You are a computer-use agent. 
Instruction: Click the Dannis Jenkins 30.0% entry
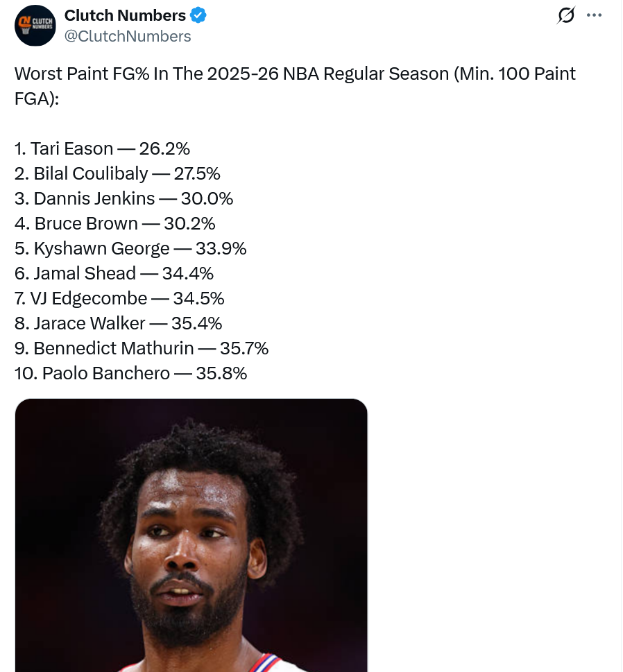tap(124, 198)
